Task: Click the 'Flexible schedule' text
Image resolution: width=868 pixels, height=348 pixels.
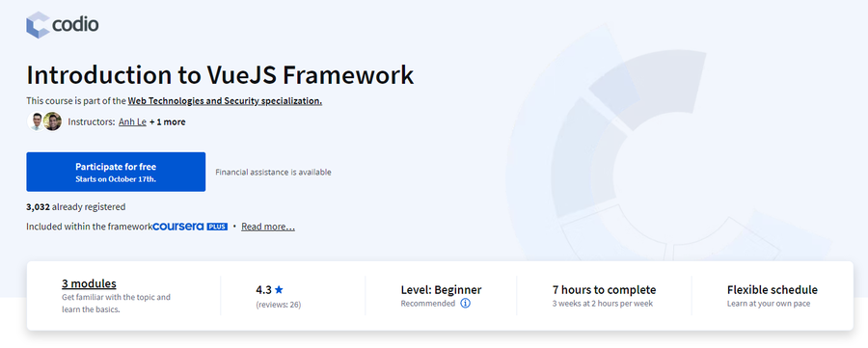Action: pos(773,290)
